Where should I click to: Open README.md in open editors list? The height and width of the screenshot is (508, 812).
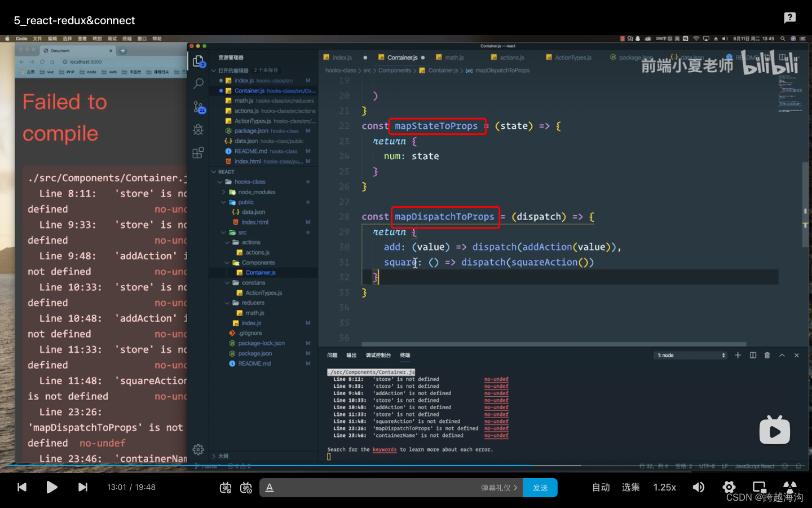click(x=250, y=151)
